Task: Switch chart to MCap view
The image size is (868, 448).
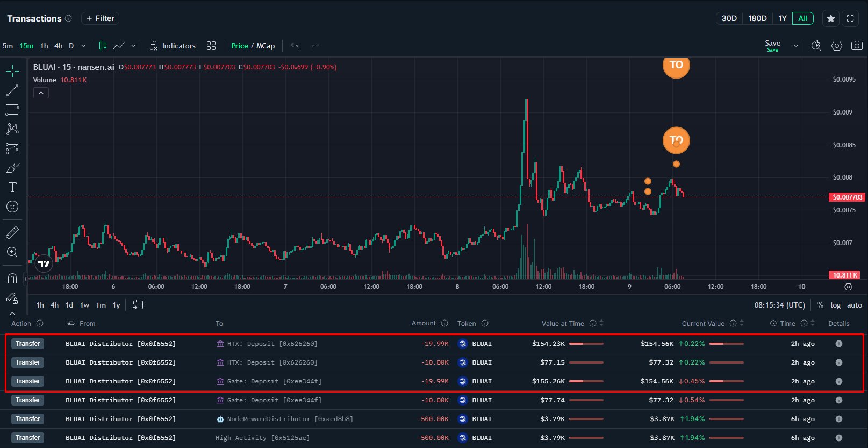Action: point(266,46)
